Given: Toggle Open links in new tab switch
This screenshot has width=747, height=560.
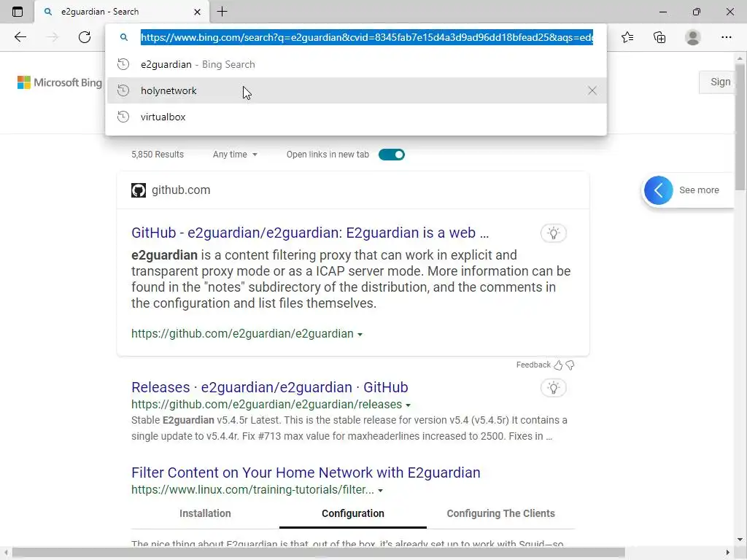Looking at the screenshot, I should pyautogui.click(x=392, y=155).
